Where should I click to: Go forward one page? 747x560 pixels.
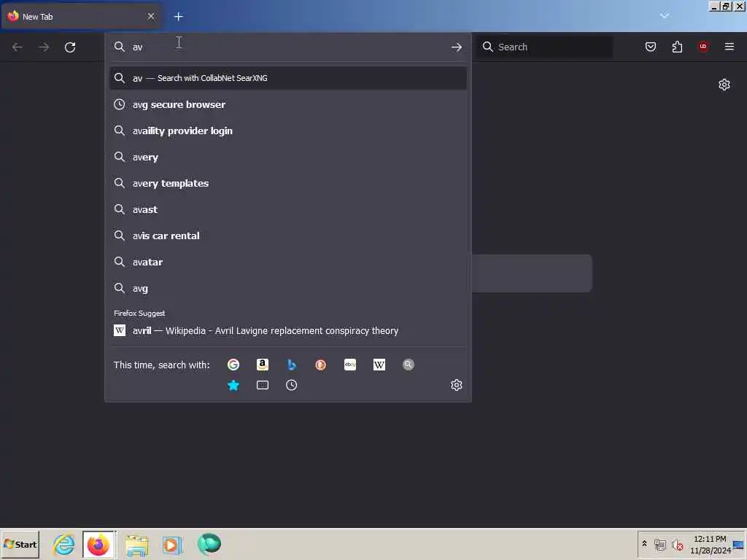44,47
